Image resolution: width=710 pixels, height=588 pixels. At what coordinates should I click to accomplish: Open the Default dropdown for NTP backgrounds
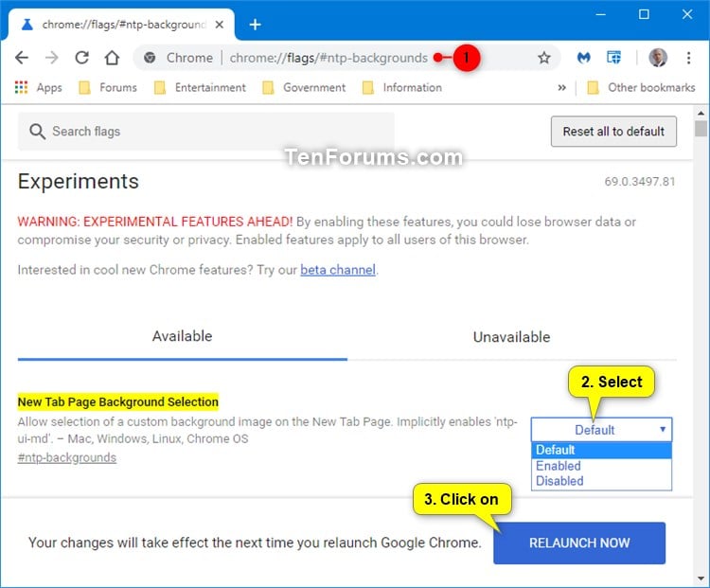601,430
